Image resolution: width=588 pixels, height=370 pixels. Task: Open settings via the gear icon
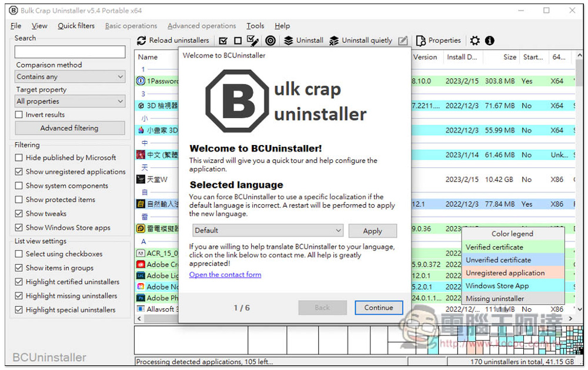475,41
